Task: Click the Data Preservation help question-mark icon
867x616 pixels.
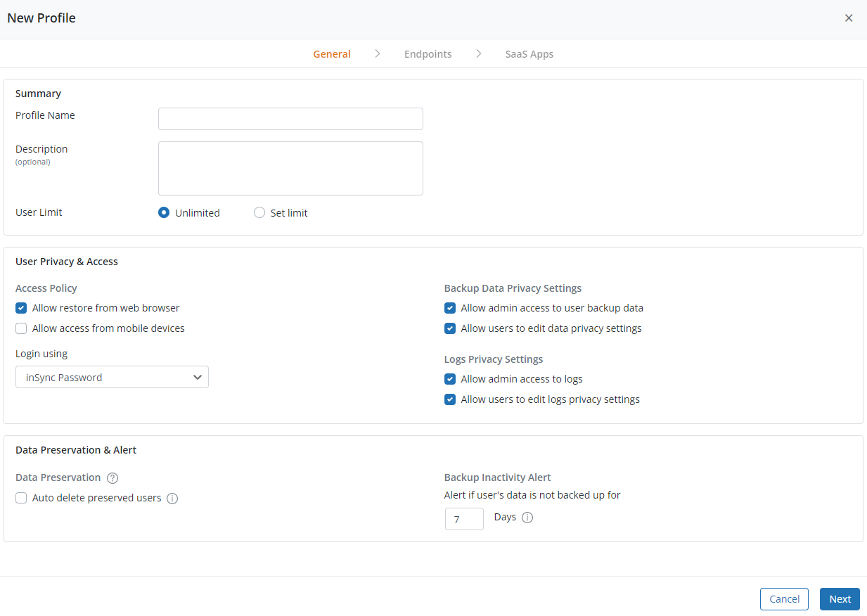Action: coord(113,478)
